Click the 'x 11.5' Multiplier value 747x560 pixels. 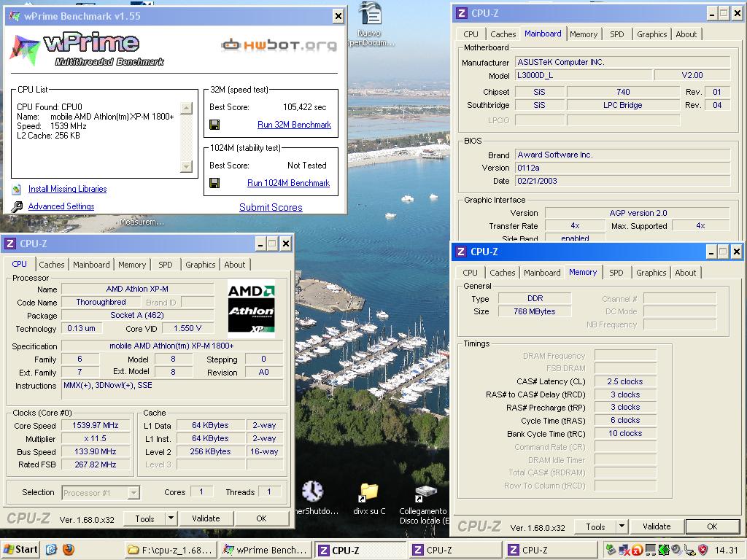(x=96, y=438)
